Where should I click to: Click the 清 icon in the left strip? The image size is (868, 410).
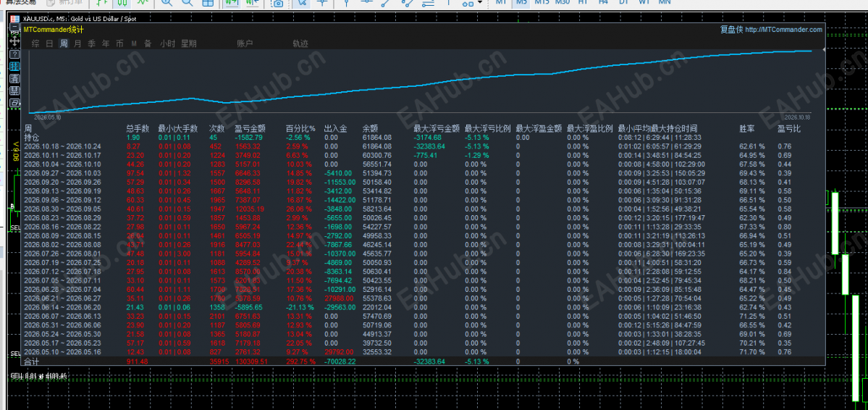(15, 78)
